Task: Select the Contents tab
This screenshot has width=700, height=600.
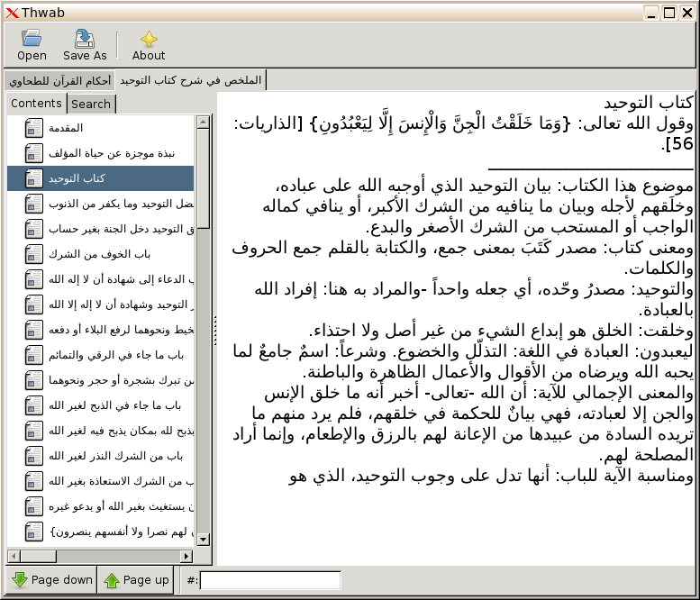Action: pos(36,104)
